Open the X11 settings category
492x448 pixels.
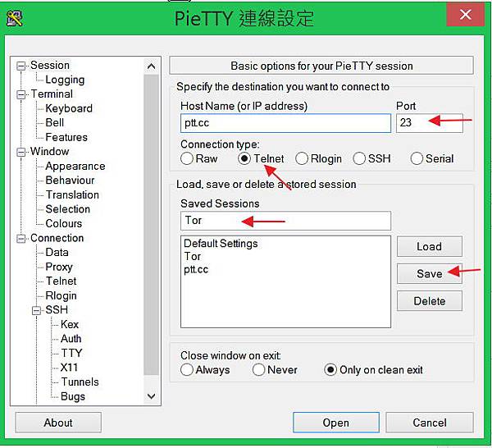(x=69, y=368)
